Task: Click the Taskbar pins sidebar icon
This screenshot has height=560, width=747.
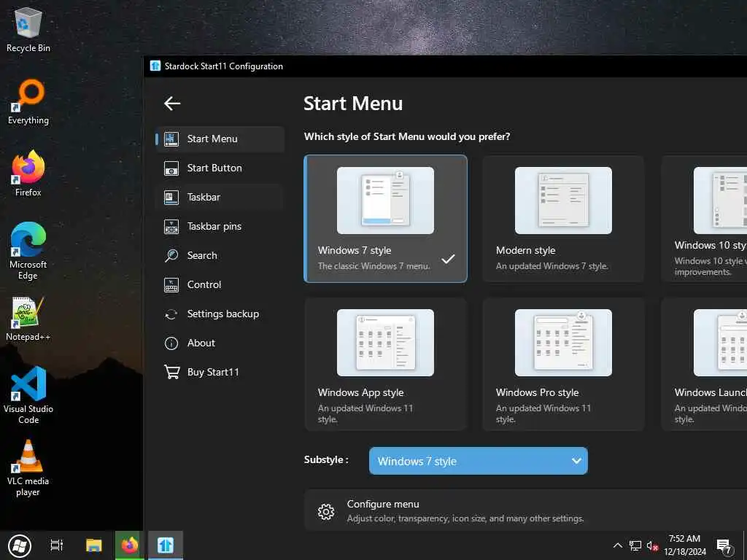Action: 171,227
